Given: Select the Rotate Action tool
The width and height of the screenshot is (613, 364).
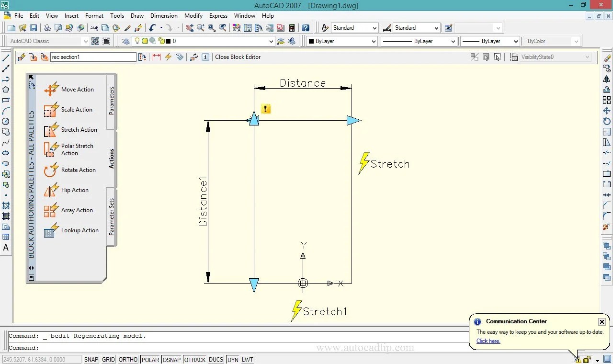Looking at the screenshot, I should 70,170.
